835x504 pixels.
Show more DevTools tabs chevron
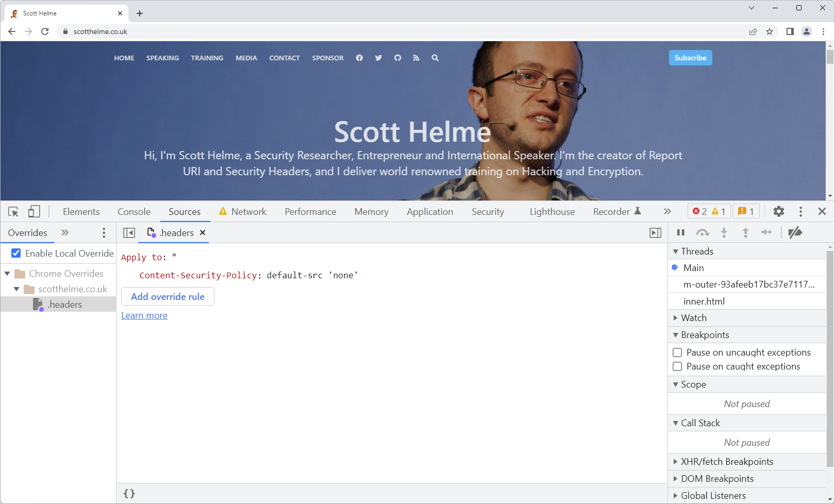point(667,211)
